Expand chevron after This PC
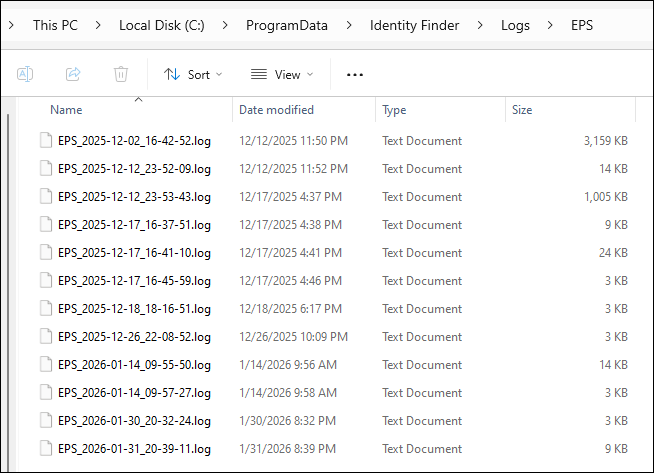 point(98,25)
